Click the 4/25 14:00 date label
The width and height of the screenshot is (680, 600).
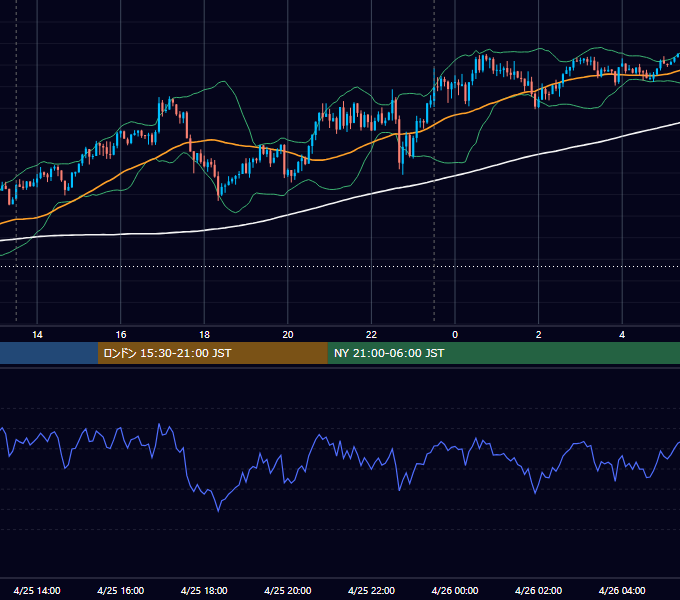(37, 590)
